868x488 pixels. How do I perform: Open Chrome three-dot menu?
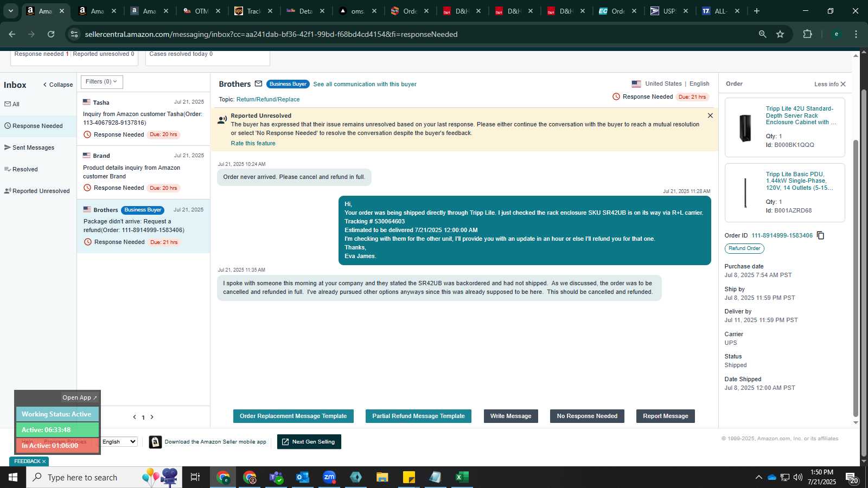pyautogui.click(x=856, y=34)
